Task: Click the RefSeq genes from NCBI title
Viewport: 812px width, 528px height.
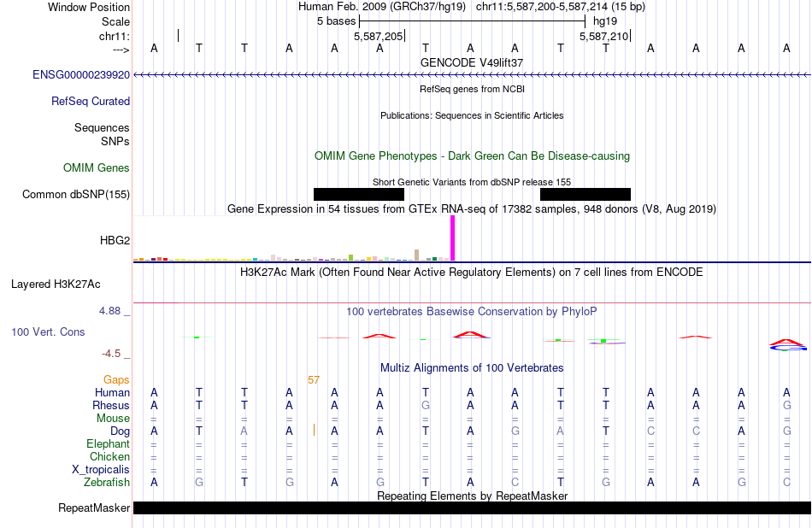Action: click(473, 89)
